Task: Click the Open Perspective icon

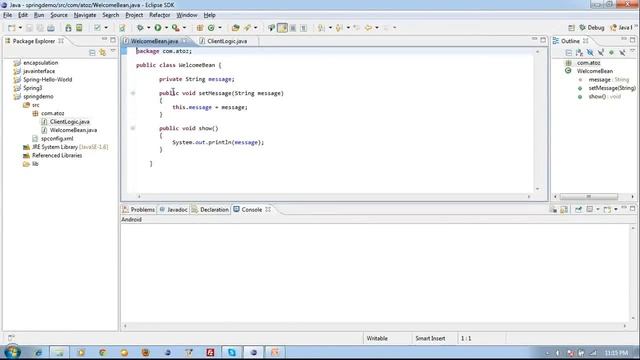Action: tap(571, 28)
